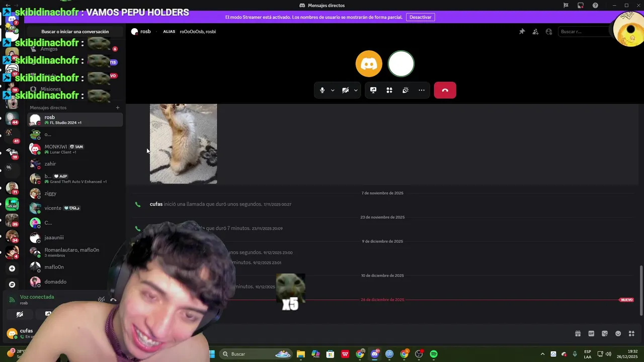Add a server with plus button

coord(12,268)
